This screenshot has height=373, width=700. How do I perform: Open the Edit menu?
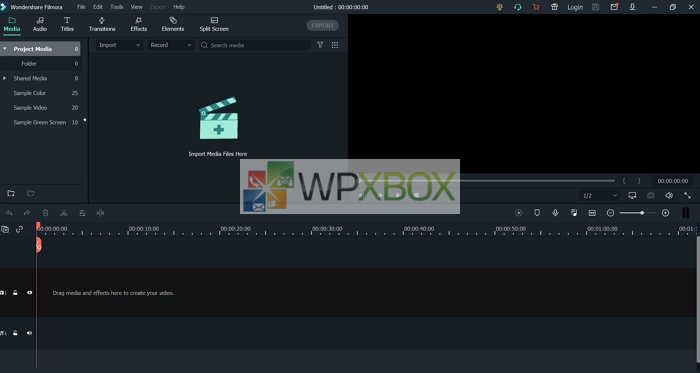[98, 7]
